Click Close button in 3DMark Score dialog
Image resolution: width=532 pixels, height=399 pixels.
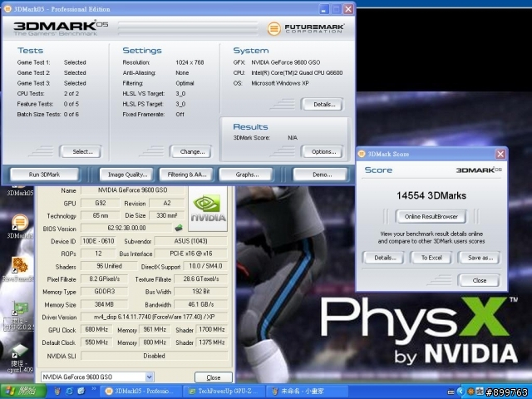pyautogui.click(x=480, y=280)
